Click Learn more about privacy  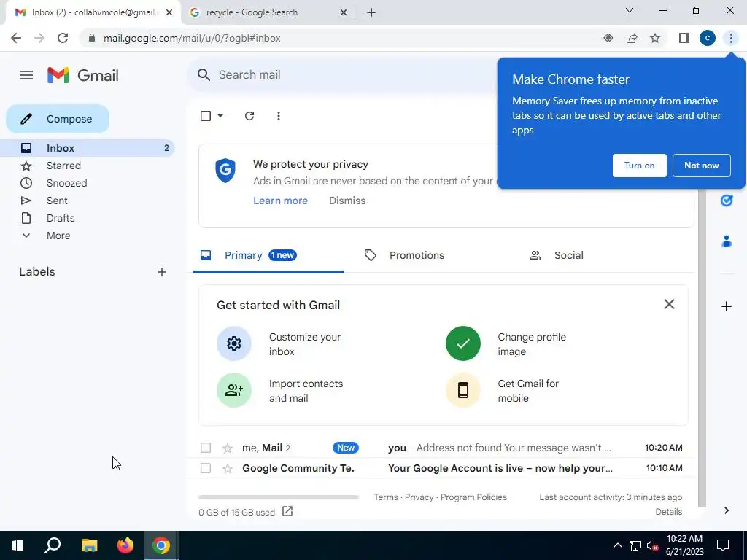tap(281, 201)
